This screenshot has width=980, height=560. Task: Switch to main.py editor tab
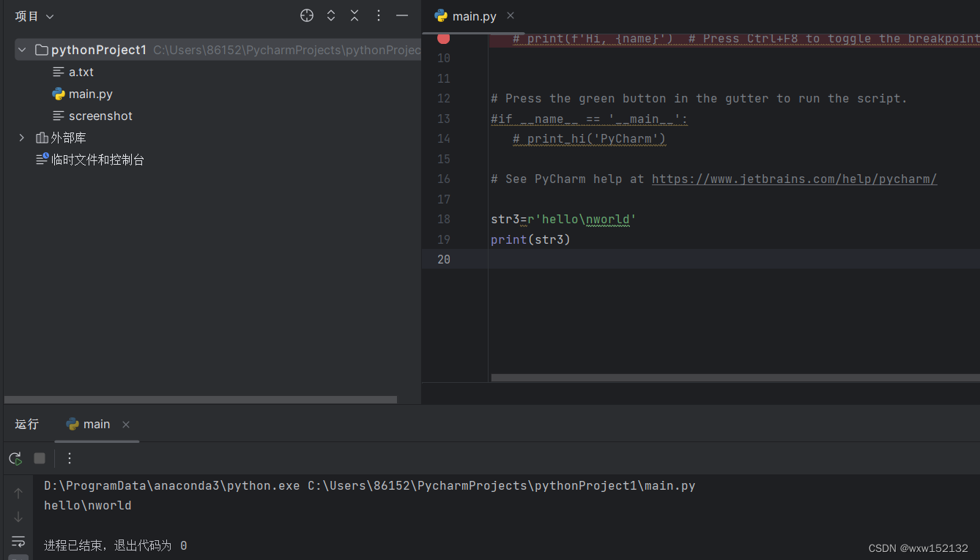(465, 16)
